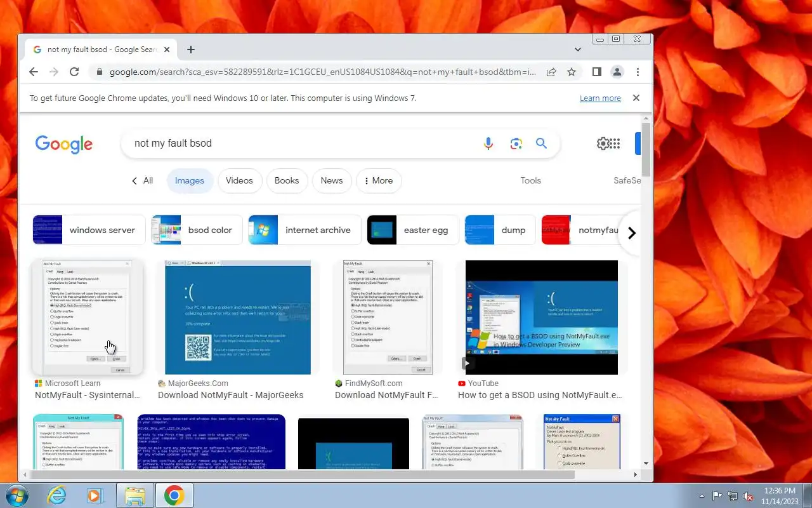Open the YouTube BSOD video thumbnail
This screenshot has height=508, width=812.
542,317
